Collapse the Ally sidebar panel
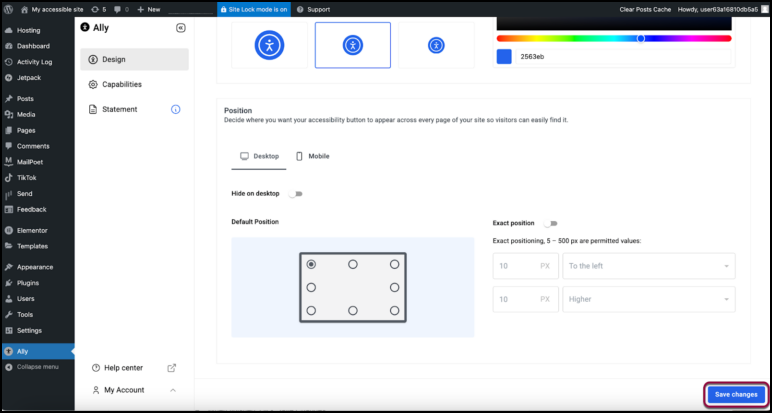The image size is (772, 413). (x=180, y=28)
